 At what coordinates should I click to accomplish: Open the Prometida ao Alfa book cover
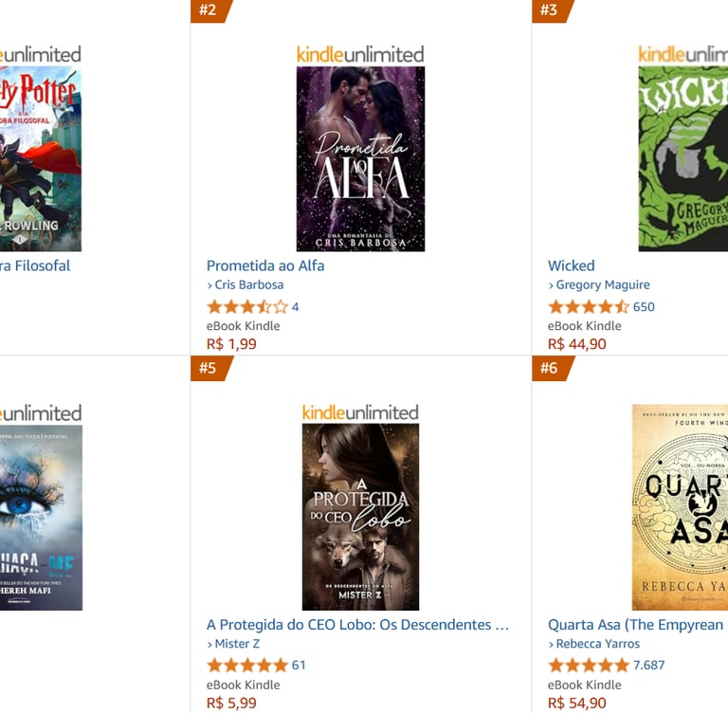360,159
